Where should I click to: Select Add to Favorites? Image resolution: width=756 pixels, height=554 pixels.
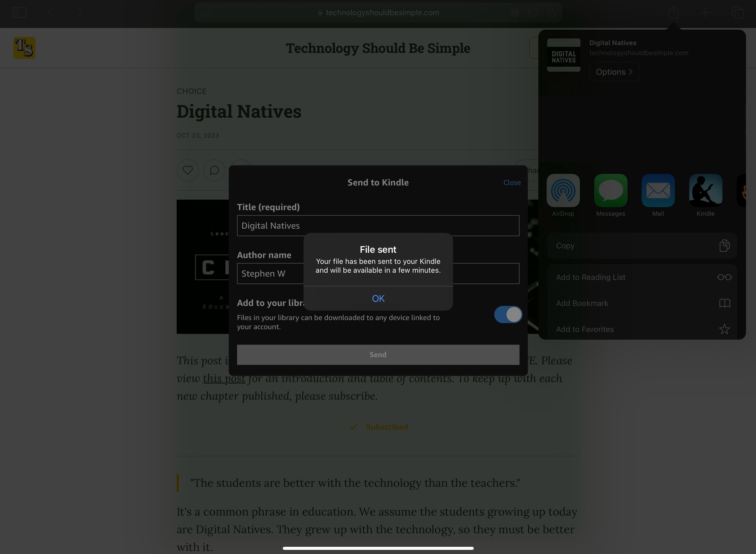[x=642, y=329]
